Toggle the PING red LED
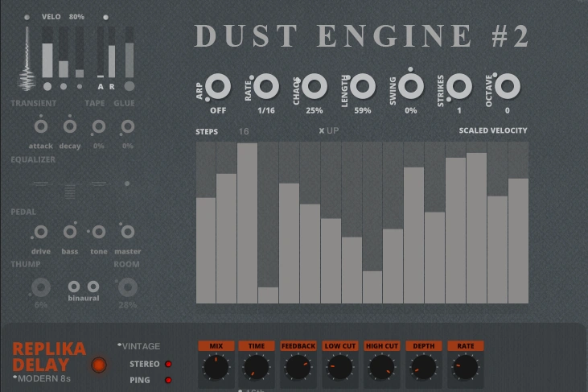 168,380
